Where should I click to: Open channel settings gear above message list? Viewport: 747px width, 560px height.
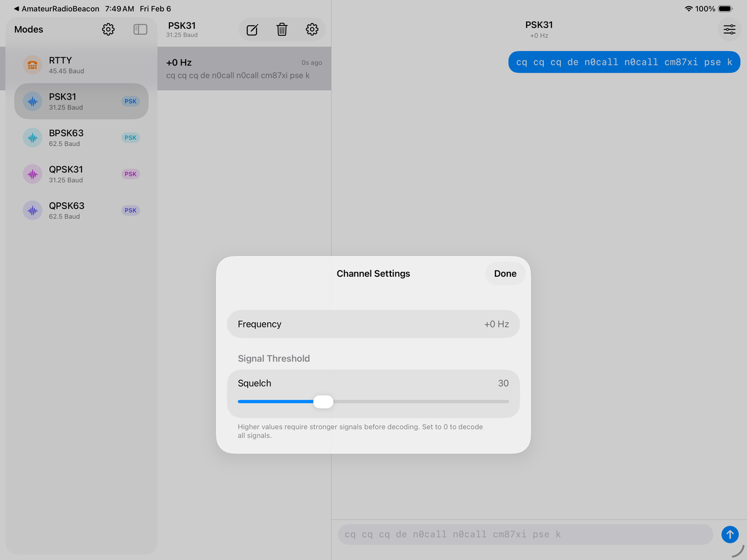[x=312, y=29]
